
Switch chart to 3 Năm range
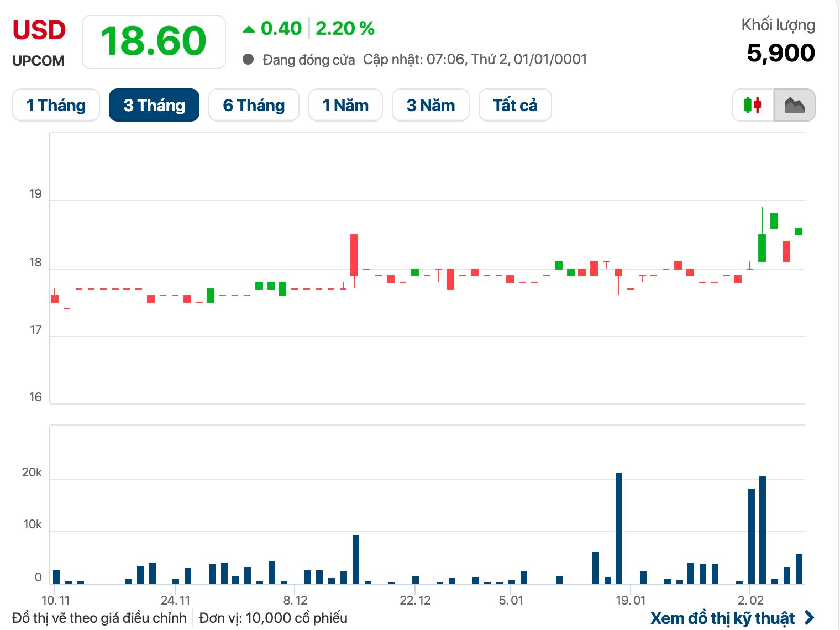click(x=431, y=105)
